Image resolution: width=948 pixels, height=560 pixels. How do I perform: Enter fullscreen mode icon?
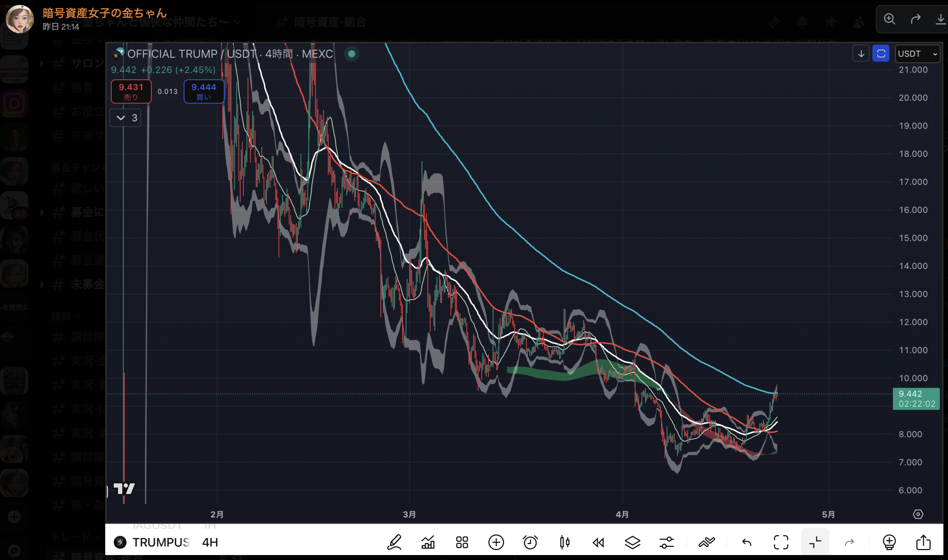[781, 543]
